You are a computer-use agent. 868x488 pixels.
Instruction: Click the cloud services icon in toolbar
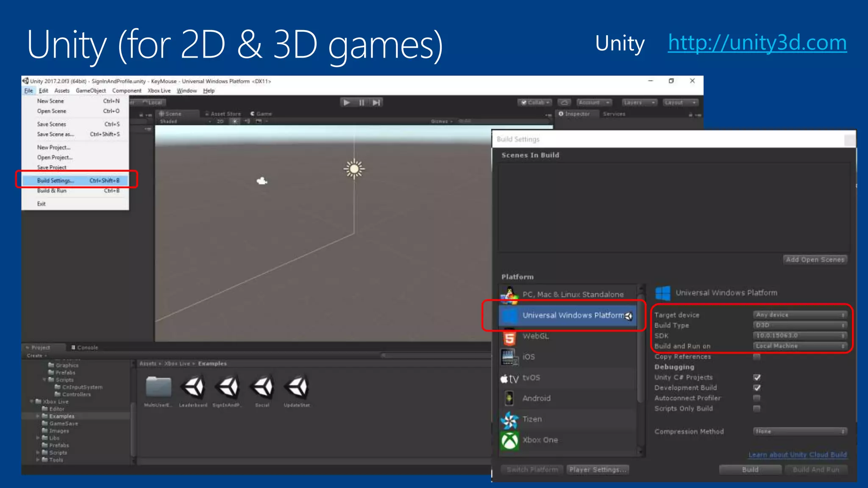[564, 103]
